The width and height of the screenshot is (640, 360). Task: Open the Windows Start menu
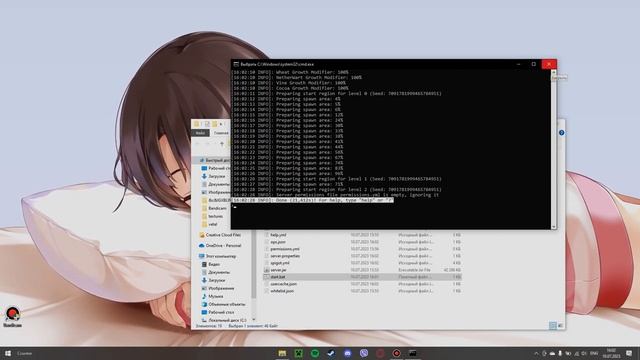coord(7,353)
